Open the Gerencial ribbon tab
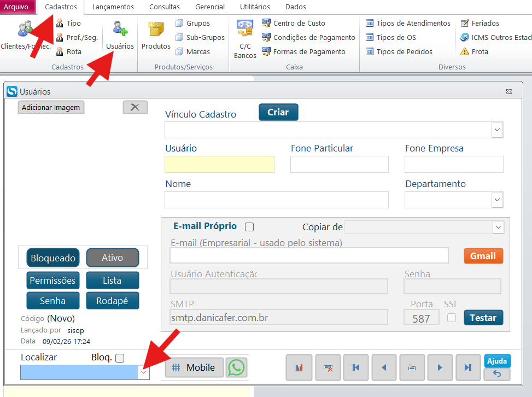 click(x=210, y=7)
